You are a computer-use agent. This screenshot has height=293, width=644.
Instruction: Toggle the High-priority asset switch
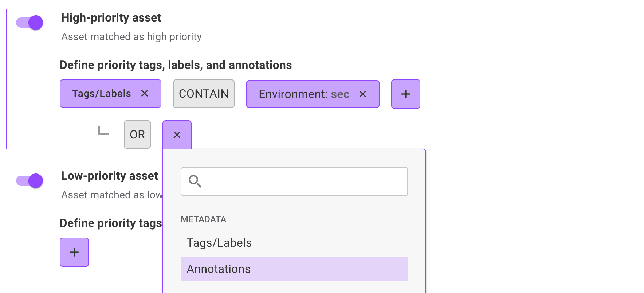[30, 23]
